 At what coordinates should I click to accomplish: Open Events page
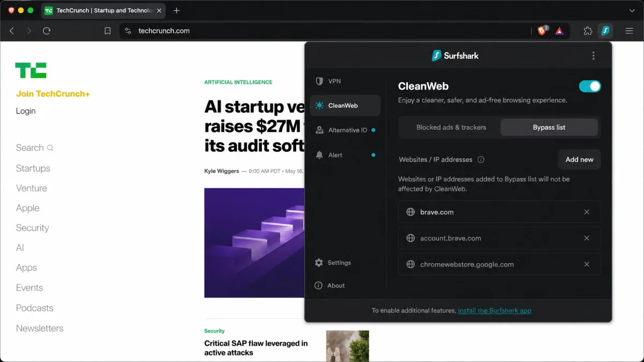click(30, 288)
